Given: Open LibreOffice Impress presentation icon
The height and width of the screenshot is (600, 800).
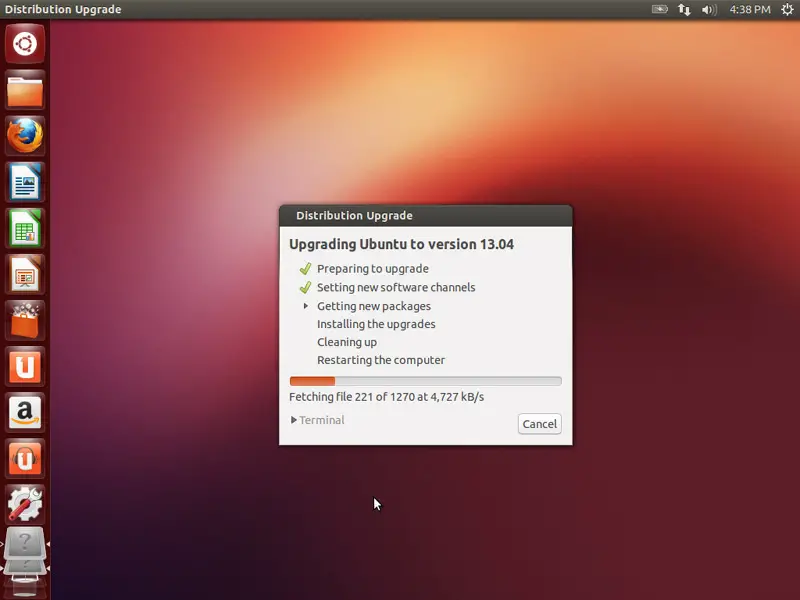Looking at the screenshot, I should point(24,274).
